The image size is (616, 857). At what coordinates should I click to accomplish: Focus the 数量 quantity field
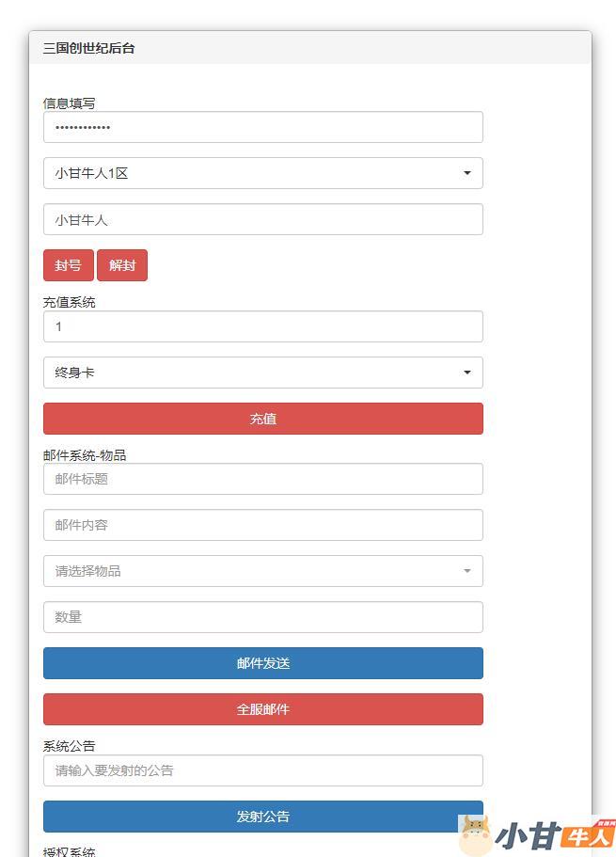point(262,617)
